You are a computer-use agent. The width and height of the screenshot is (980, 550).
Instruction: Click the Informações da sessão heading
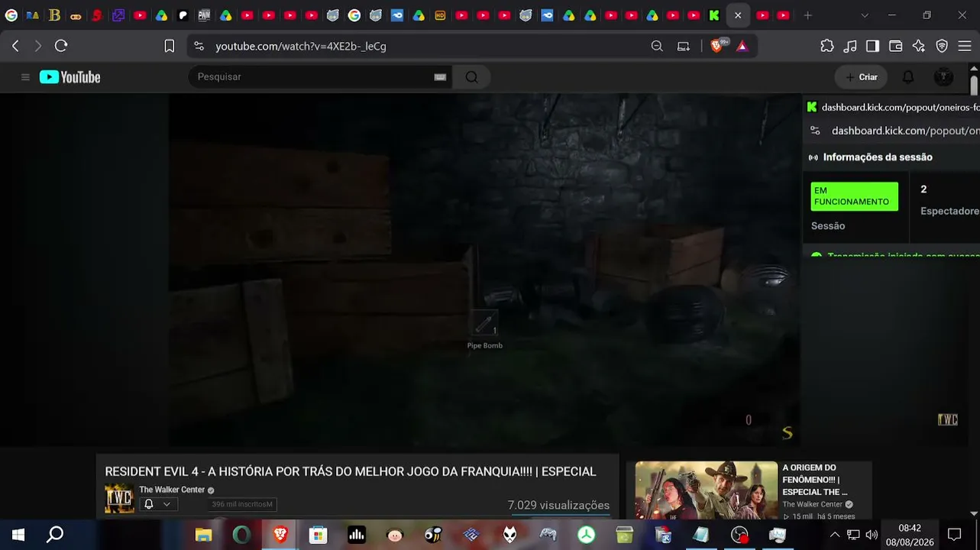pos(878,157)
